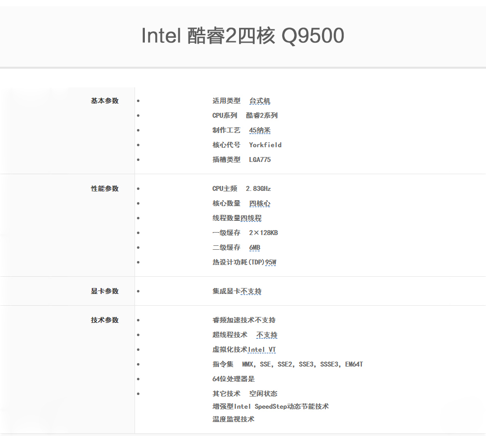Select the 热设计功耗(TDP) label
This screenshot has height=448, width=486.
coord(239,263)
